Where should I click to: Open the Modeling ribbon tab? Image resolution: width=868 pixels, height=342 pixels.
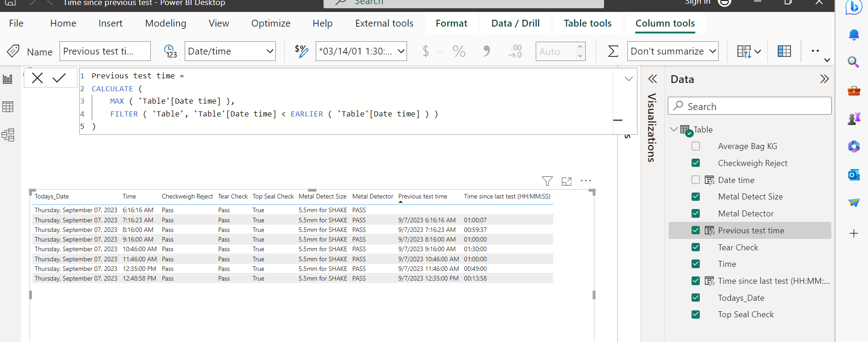165,23
